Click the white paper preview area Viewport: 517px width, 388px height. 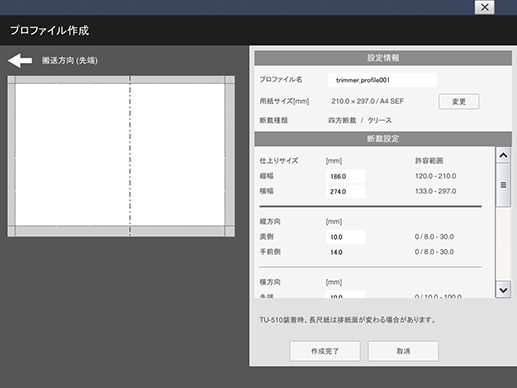point(120,155)
